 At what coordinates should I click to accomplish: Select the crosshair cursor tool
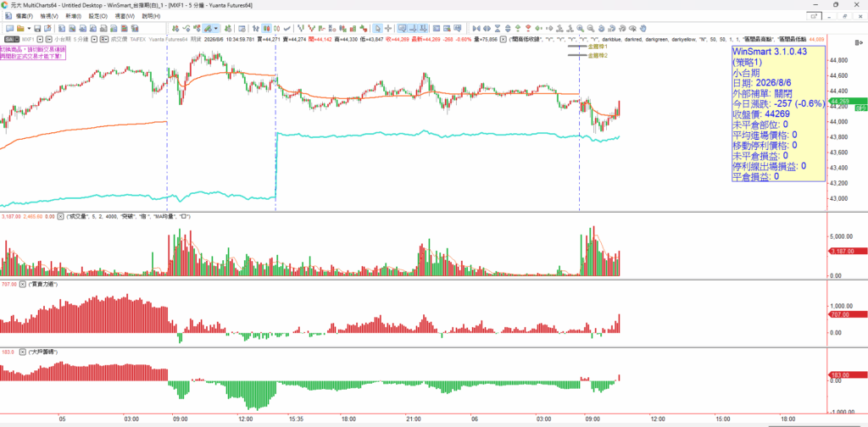point(388,28)
